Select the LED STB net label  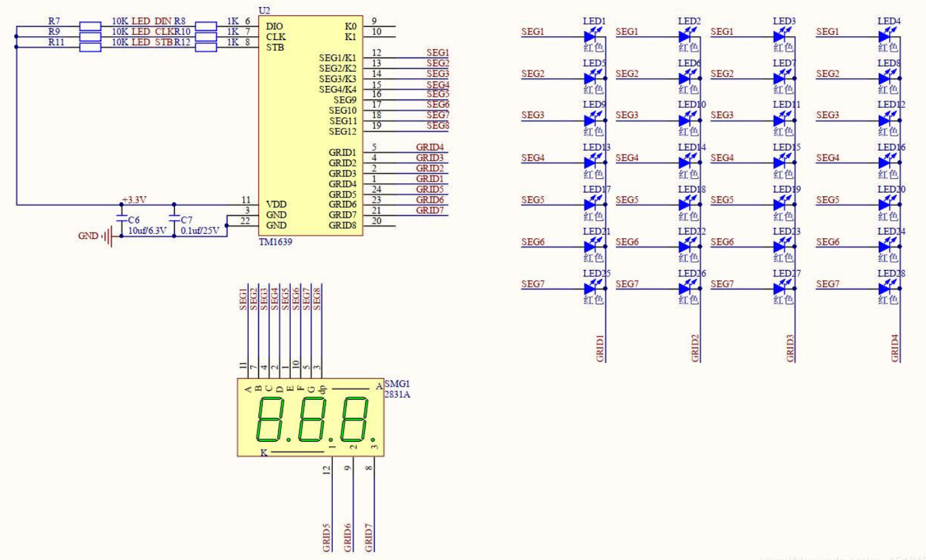152,42
